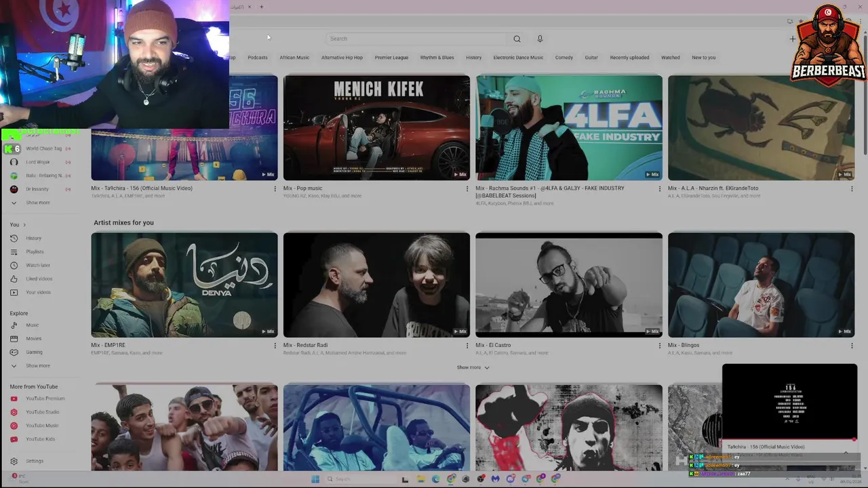Open Windows Start button on taskbar
The image size is (868, 488).
tap(315, 479)
